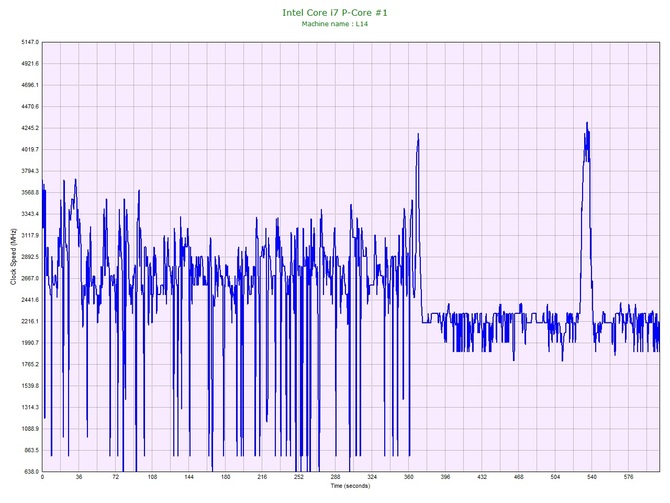Click the 1990.7 y-axis value

pos(30,343)
